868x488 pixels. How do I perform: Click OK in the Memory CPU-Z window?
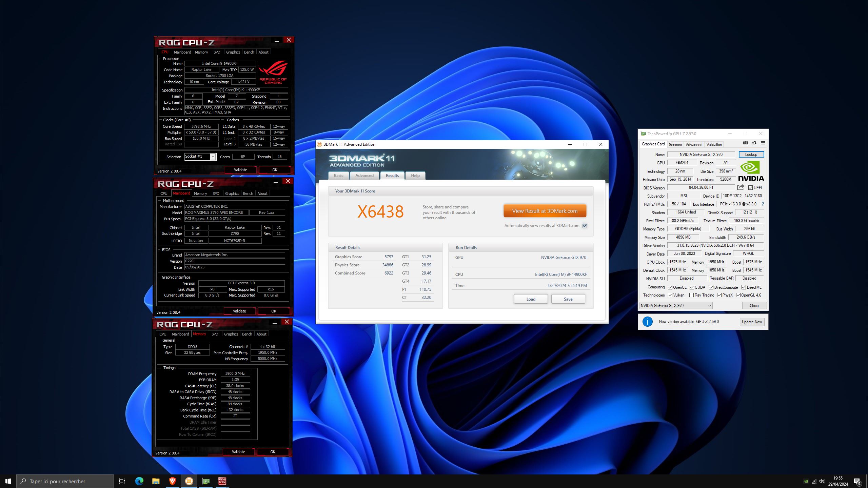(x=273, y=452)
